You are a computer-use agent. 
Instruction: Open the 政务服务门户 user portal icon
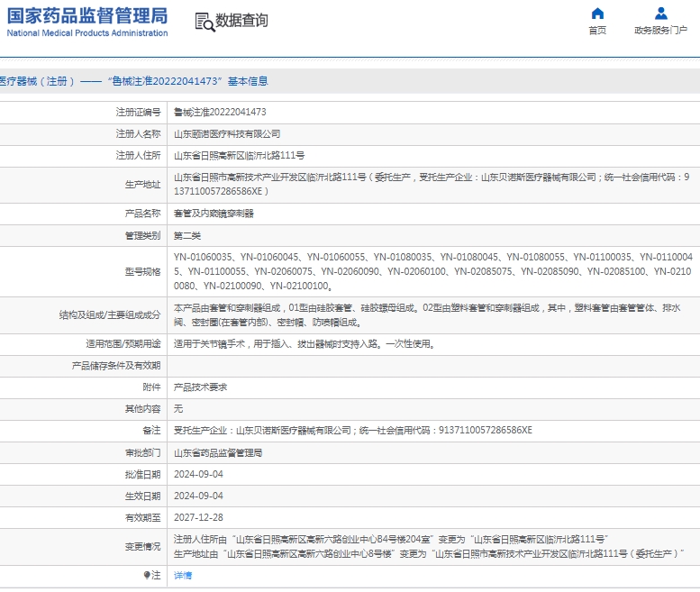660,14
